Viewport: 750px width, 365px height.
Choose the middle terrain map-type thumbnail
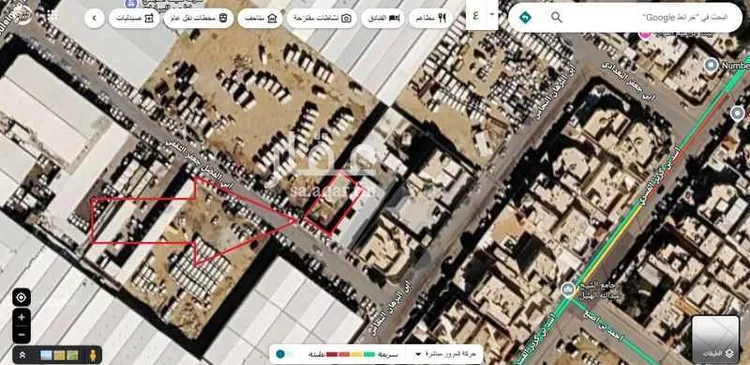point(59,355)
